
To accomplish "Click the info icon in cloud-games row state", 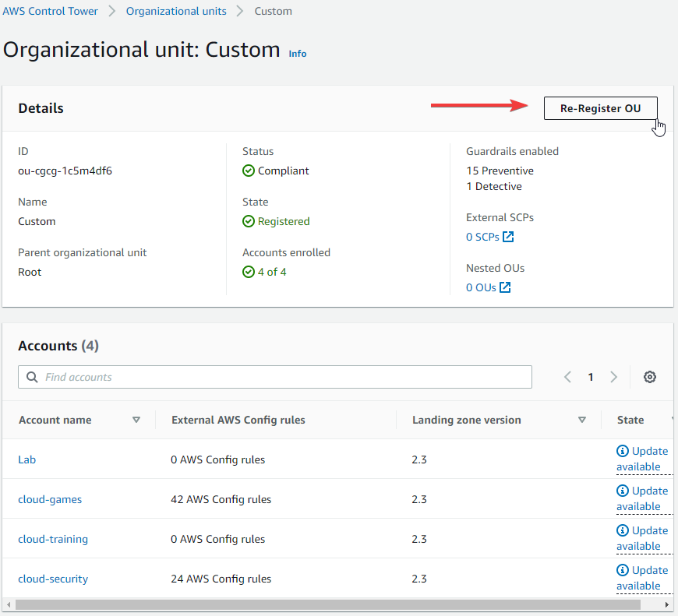I will pyautogui.click(x=622, y=491).
